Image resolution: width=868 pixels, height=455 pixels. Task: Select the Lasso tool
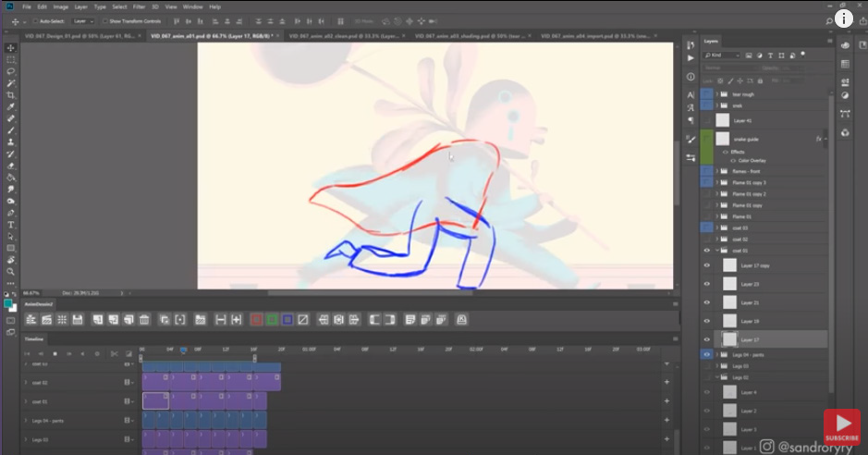pyautogui.click(x=11, y=70)
